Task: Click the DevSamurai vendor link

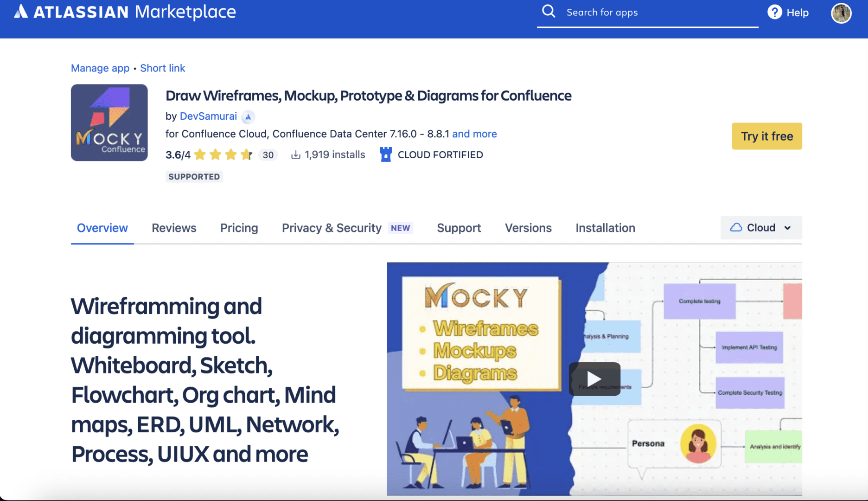Action: [208, 116]
